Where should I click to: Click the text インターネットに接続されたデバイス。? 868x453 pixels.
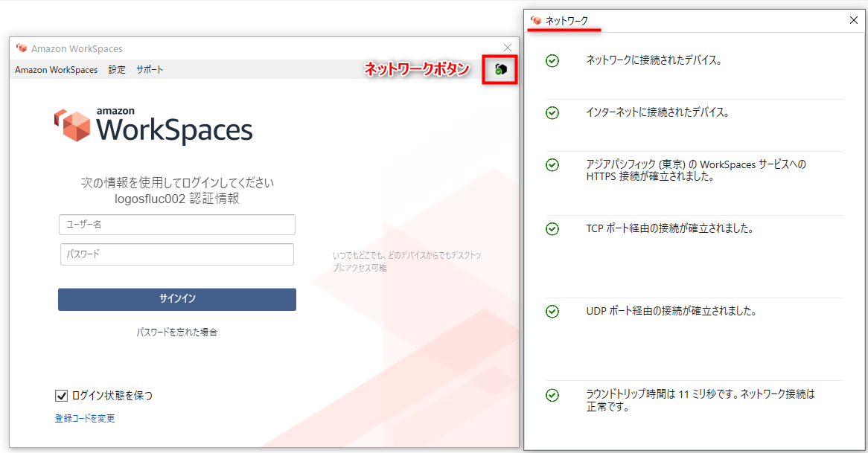[658, 112]
